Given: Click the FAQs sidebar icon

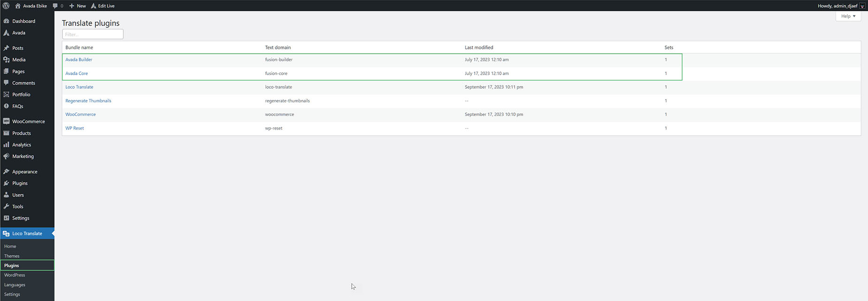Looking at the screenshot, I should point(6,106).
